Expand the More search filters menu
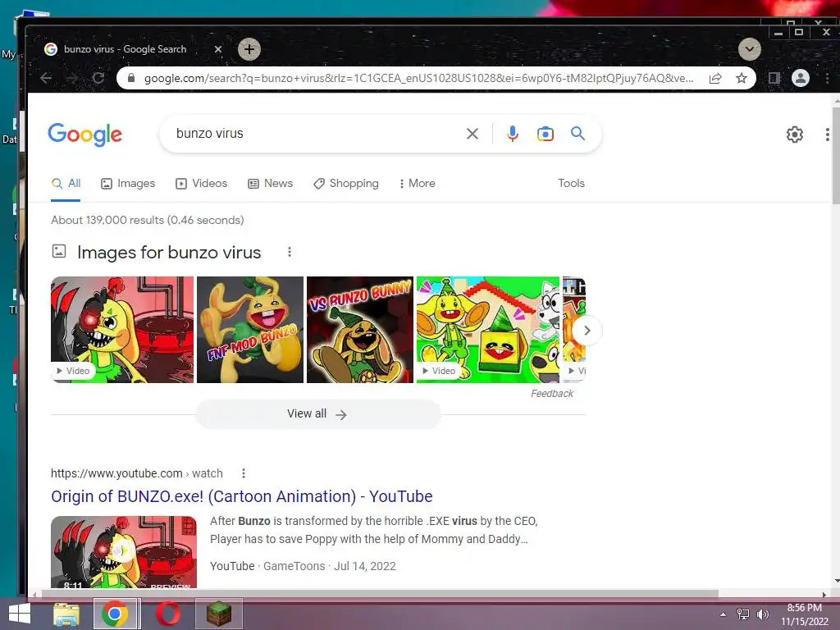The width and height of the screenshot is (840, 630). pyautogui.click(x=418, y=183)
